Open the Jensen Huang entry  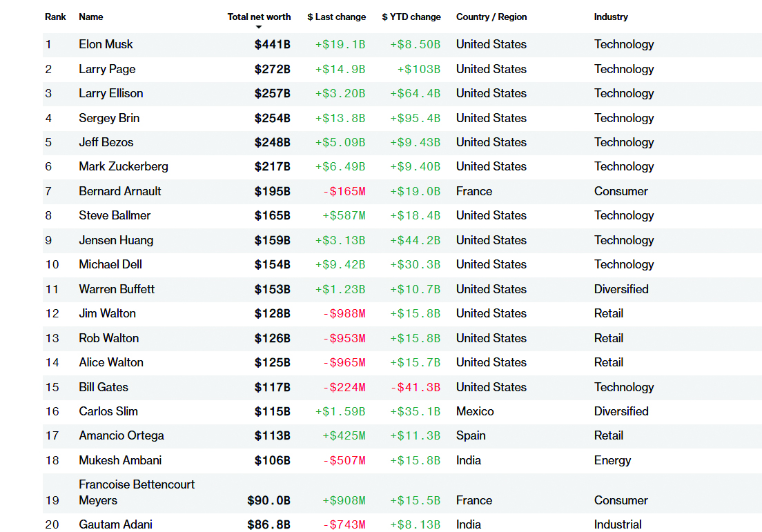116,240
